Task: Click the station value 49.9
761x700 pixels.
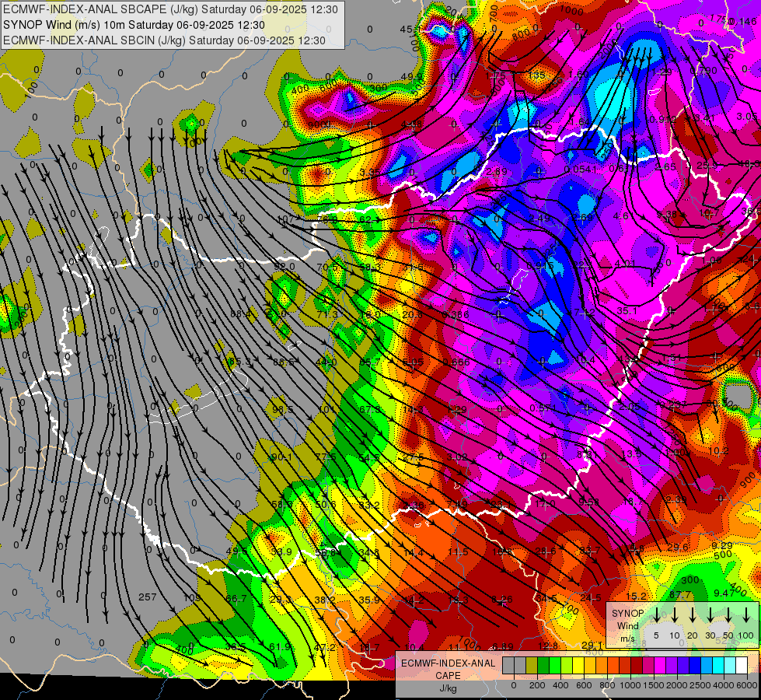Action: coord(411,76)
